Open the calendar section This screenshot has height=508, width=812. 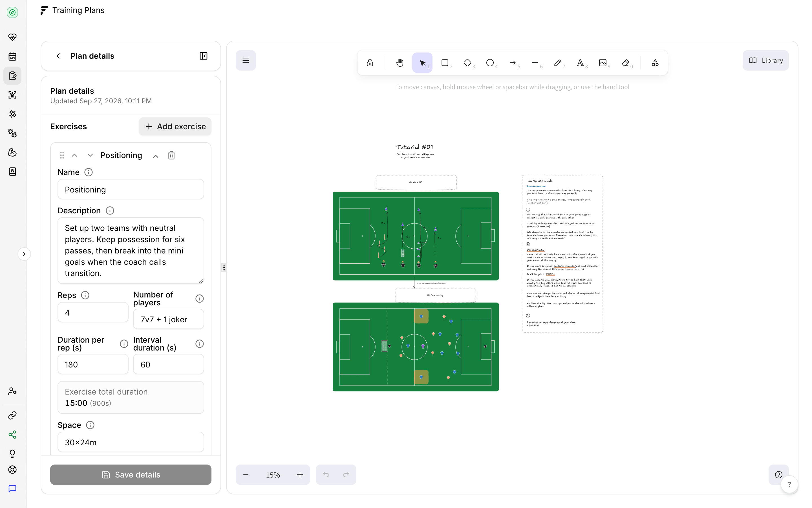[x=12, y=56]
